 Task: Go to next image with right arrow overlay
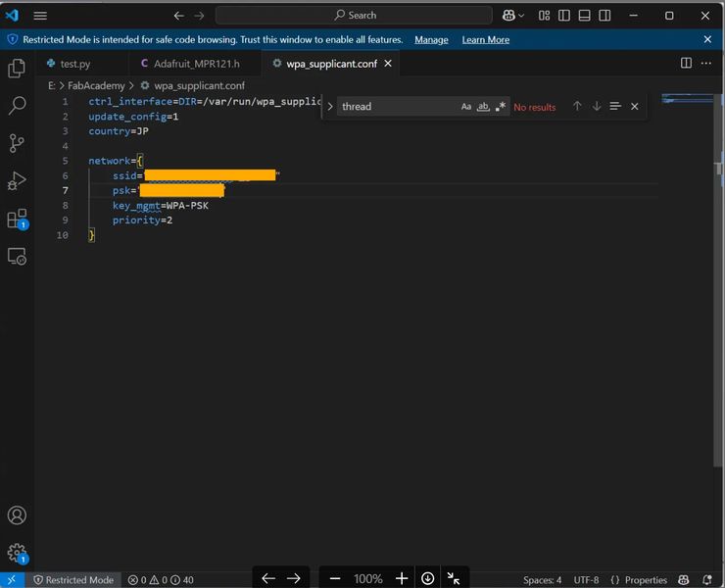(294, 578)
